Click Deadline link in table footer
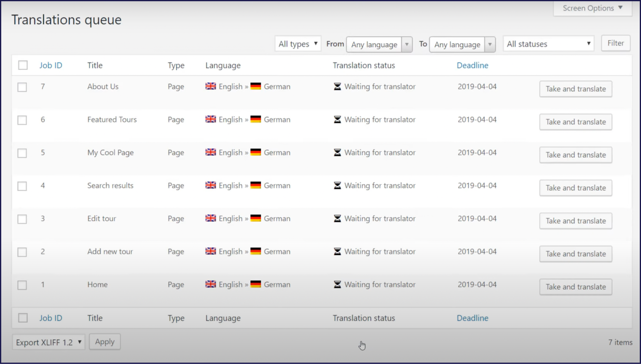The image size is (641, 364). pyautogui.click(x=472, y=318)
